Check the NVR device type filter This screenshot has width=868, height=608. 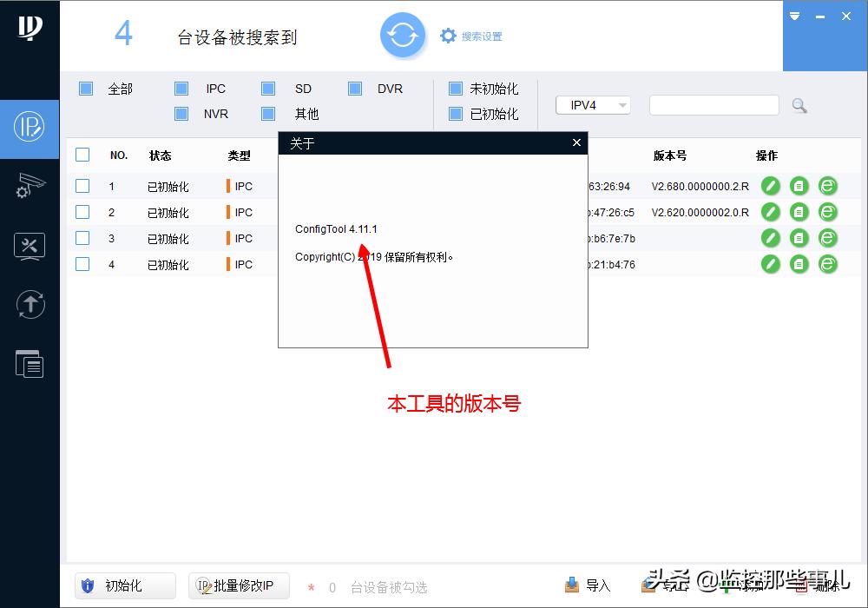pos(181,114)
